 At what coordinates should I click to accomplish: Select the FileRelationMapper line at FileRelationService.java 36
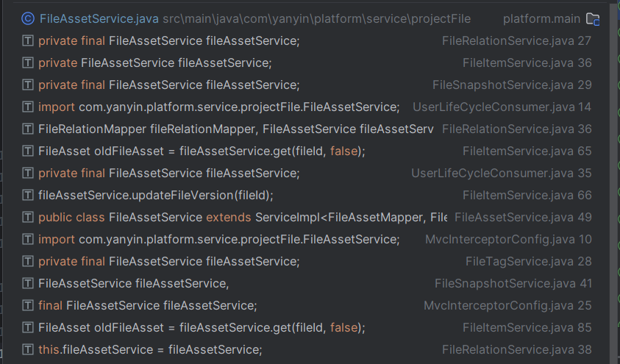pos(235,129)
